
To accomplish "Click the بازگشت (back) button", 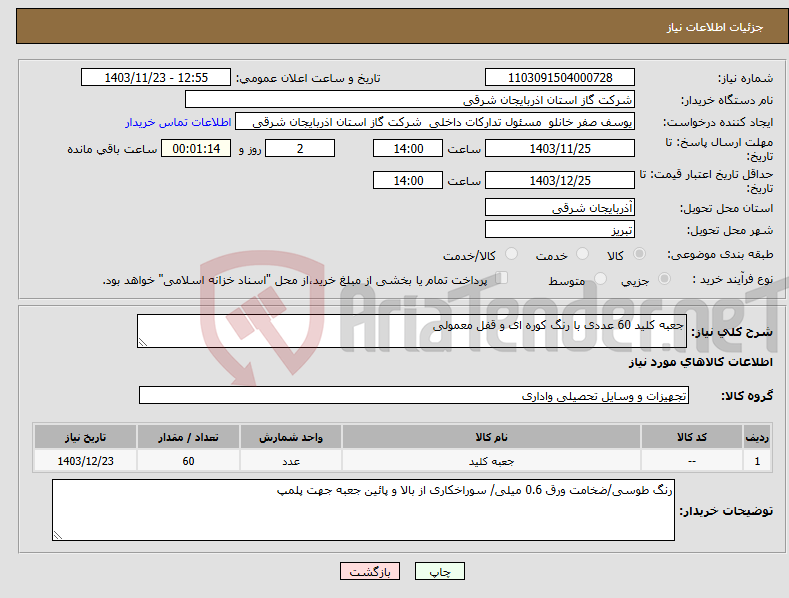I will tap(370, 571).
